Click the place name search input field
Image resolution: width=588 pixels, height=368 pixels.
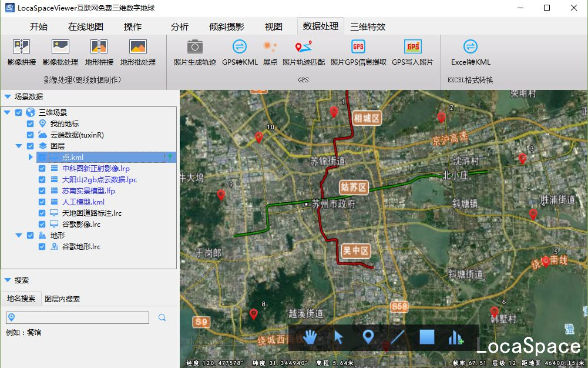(x=78, y=317)
